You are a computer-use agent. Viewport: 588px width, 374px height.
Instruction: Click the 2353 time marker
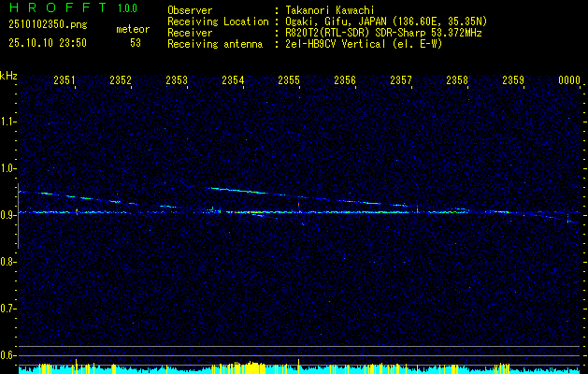point(177,79)
